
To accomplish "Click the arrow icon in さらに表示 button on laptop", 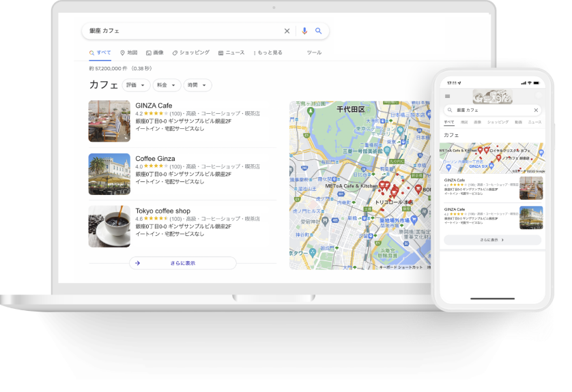I will (x=137, y=263).
